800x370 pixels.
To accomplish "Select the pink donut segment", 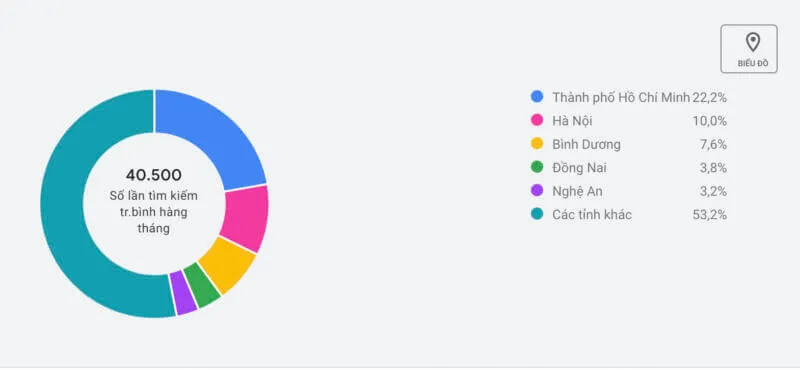I will pos(247,217).
